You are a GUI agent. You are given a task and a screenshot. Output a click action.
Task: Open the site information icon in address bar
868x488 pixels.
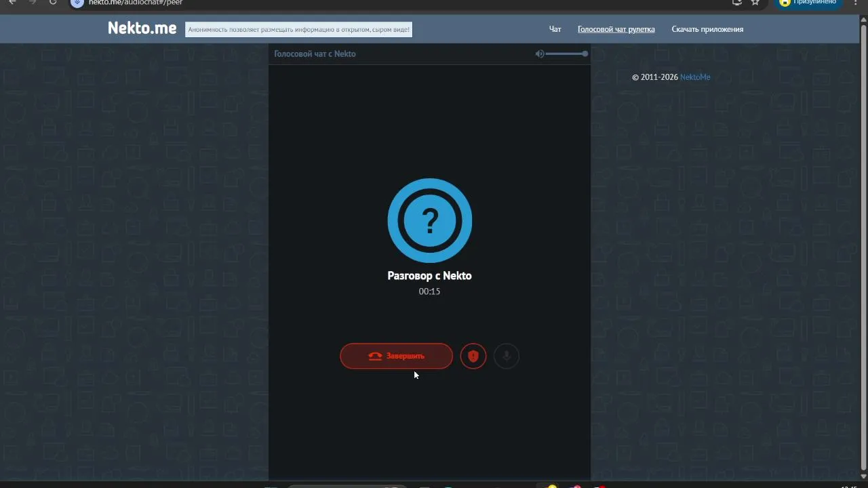pos(77,2)
